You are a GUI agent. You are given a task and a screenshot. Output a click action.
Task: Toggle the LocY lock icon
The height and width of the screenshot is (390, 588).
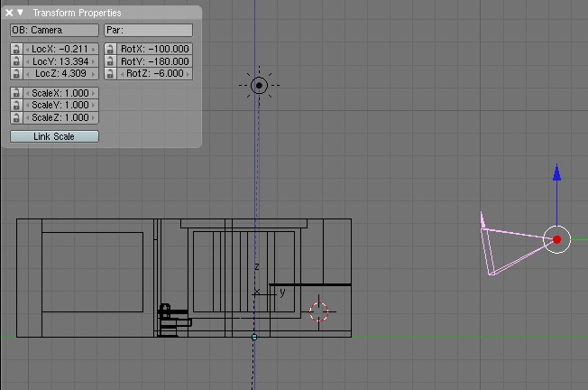[x=16, y=61]
